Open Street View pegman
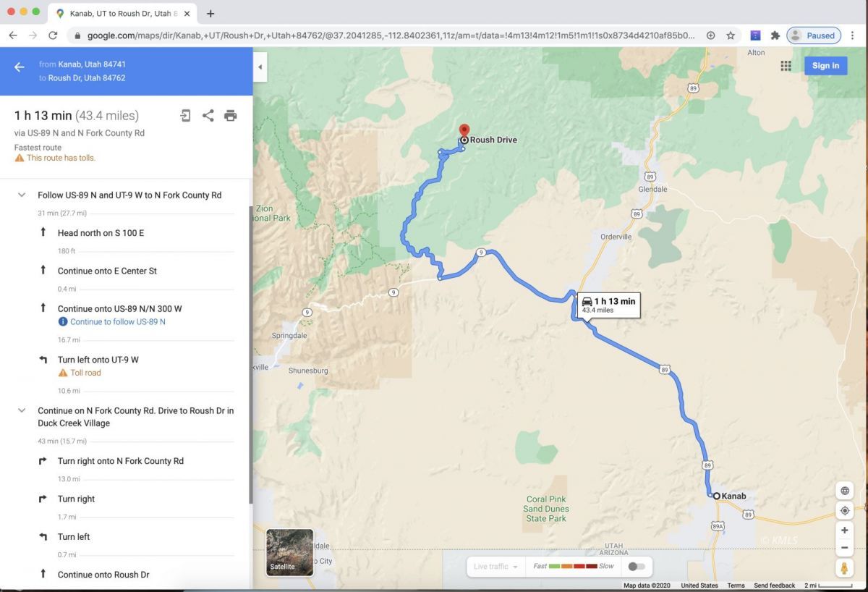The height and width of the screenshot is (592, 868). (844, 567)
